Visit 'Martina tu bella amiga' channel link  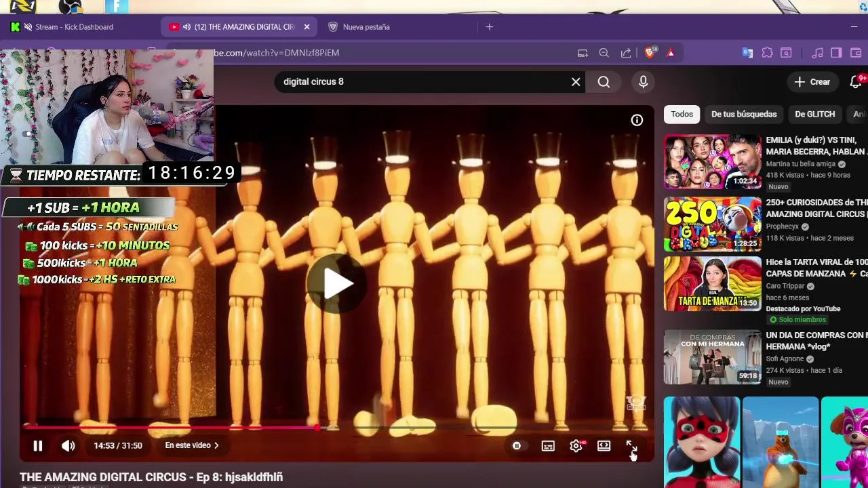click(801, 164)
